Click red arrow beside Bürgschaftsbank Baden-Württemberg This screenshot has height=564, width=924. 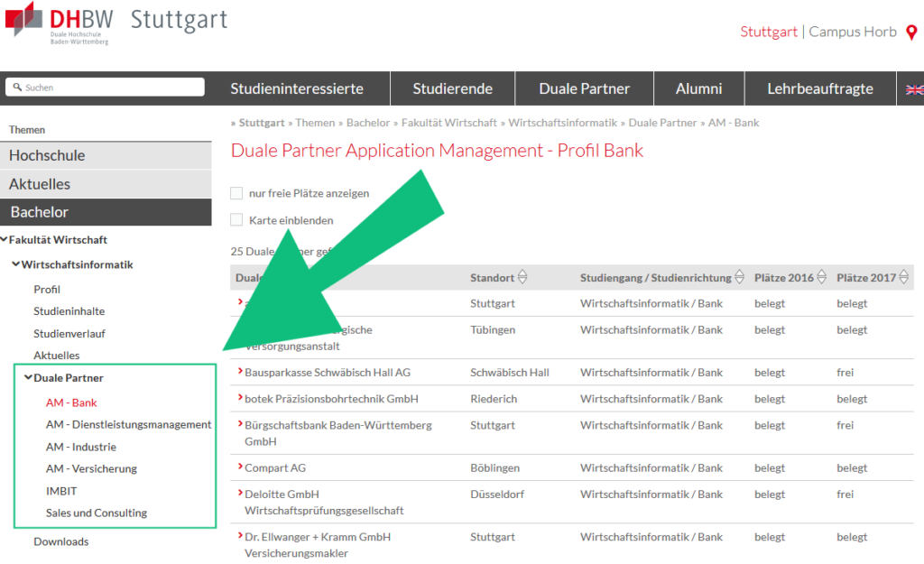coord(240,424)
